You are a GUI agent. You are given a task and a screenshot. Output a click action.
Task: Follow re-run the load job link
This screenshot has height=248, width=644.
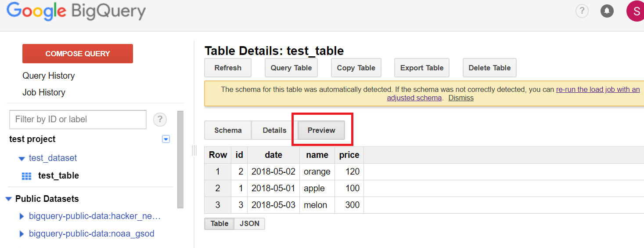pos(598,89)
